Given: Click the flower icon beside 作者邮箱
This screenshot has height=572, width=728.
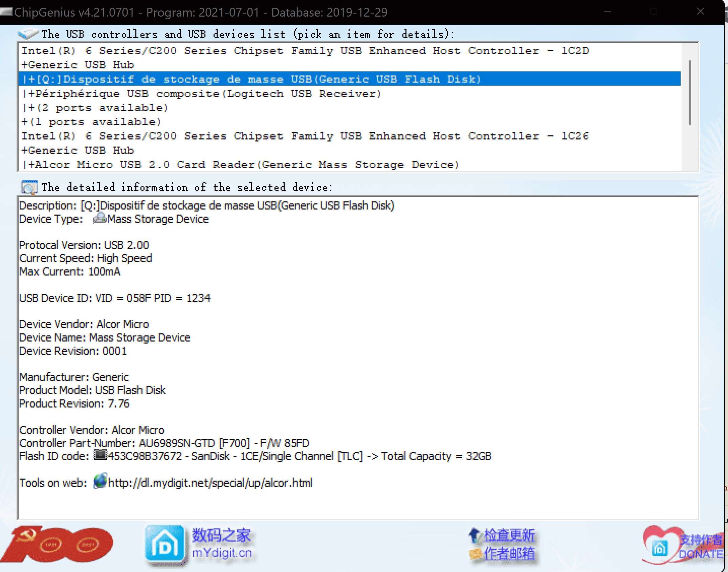Looking at the screenshot, I should (x=476, y=553).
